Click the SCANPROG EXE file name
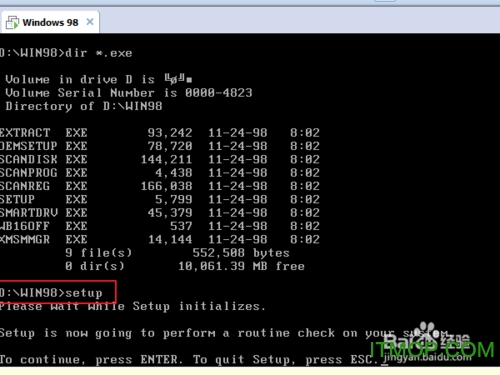 (43, 173)
